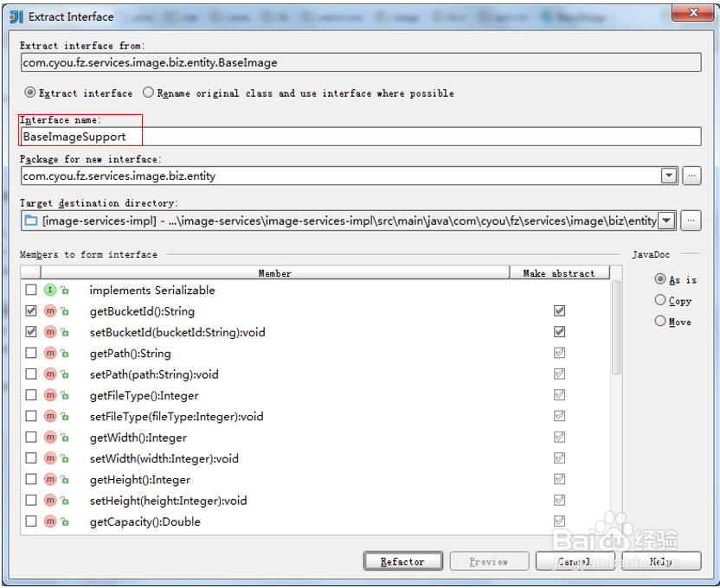Click method icon next to getWidth
This screenshot has height=588, width=720.
(50, 437)
